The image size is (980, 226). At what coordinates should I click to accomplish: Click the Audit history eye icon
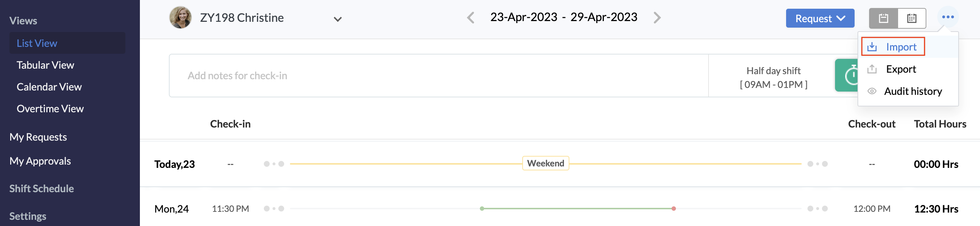point(872,91)
